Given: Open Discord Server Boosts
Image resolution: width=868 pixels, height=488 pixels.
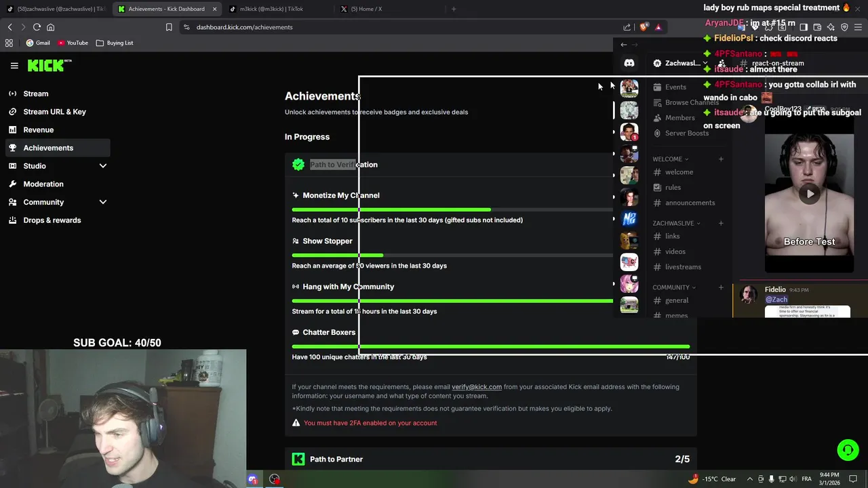Looking at the screenshot, I should click(x=681, y=134).
